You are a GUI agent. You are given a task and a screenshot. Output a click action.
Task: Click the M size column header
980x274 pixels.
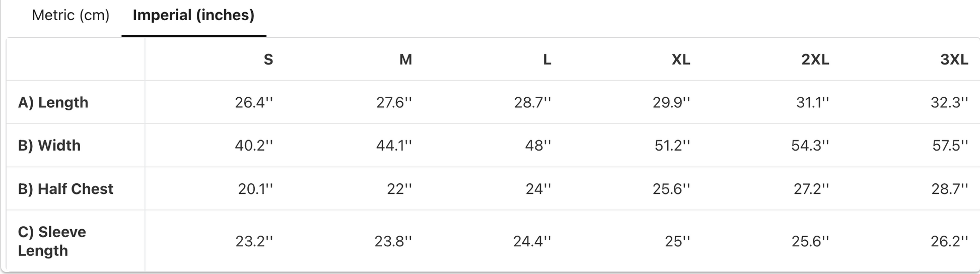406,59
